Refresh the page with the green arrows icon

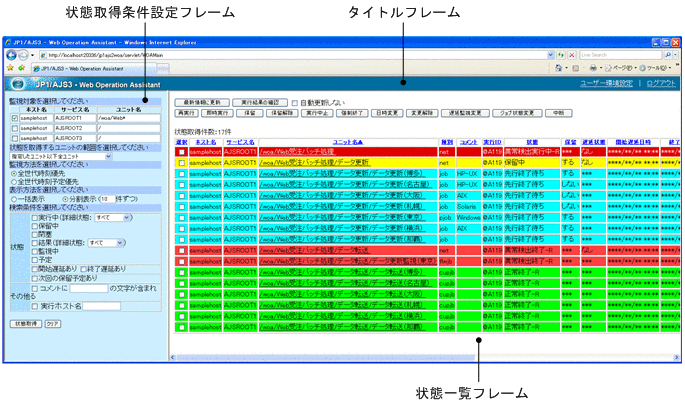coord(561,55)
